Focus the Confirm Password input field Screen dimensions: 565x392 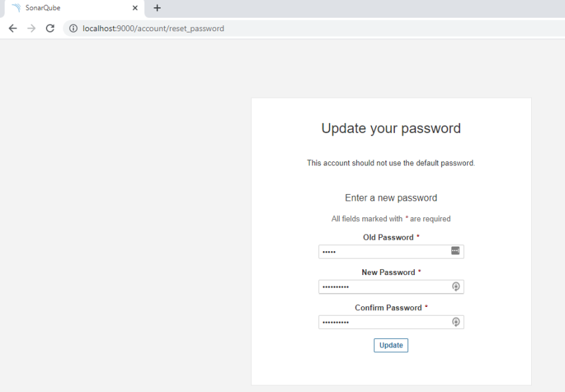[379, 322]
